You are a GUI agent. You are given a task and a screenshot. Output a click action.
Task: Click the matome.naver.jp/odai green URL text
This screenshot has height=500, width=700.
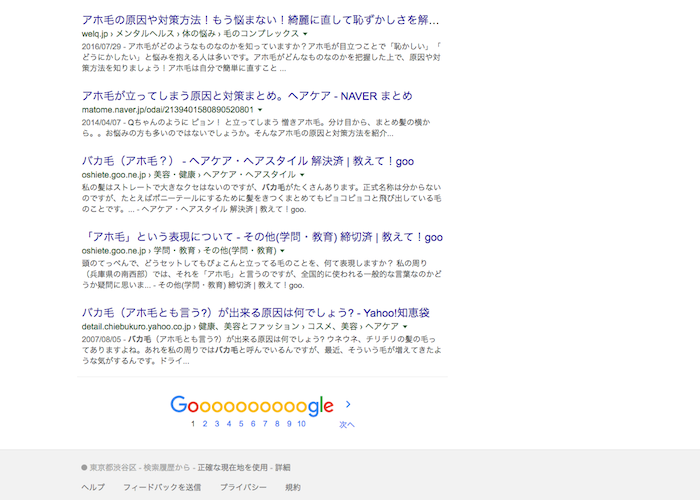coord(168,110)
